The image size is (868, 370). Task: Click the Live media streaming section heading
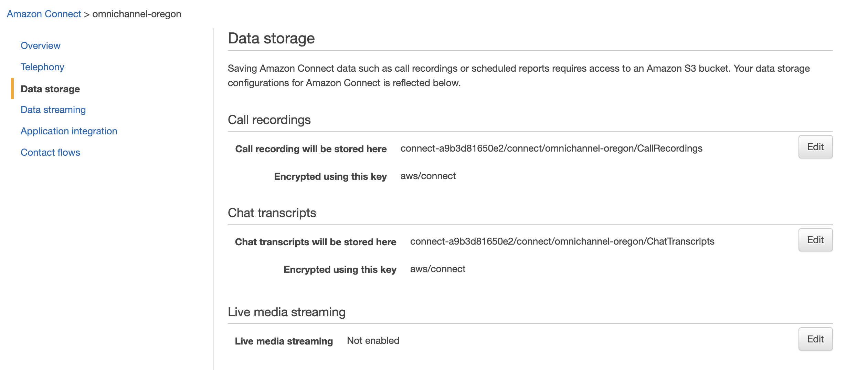tap(287, 312)
